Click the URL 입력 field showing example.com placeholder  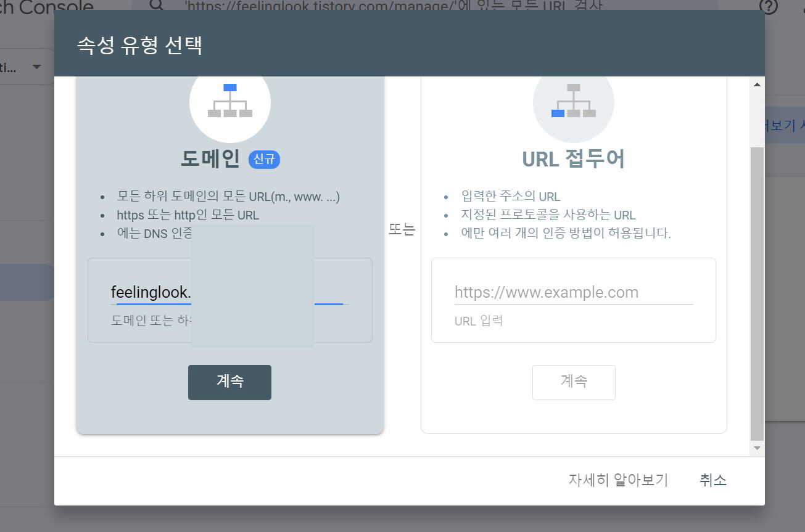pyautogui.click(x=546, y=292)
